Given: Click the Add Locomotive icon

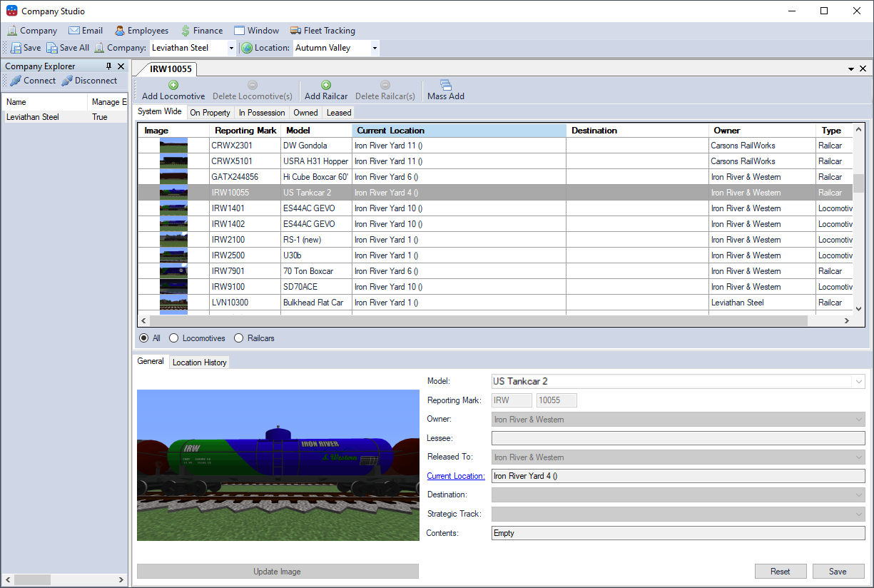Looking at the screenshot, I should (173, 85).
